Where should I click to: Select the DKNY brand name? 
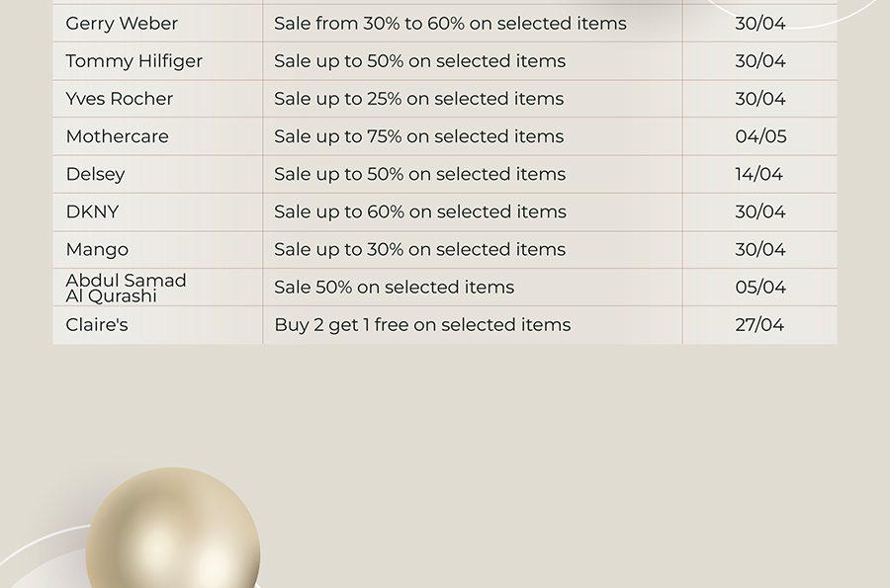coord(92,211)
